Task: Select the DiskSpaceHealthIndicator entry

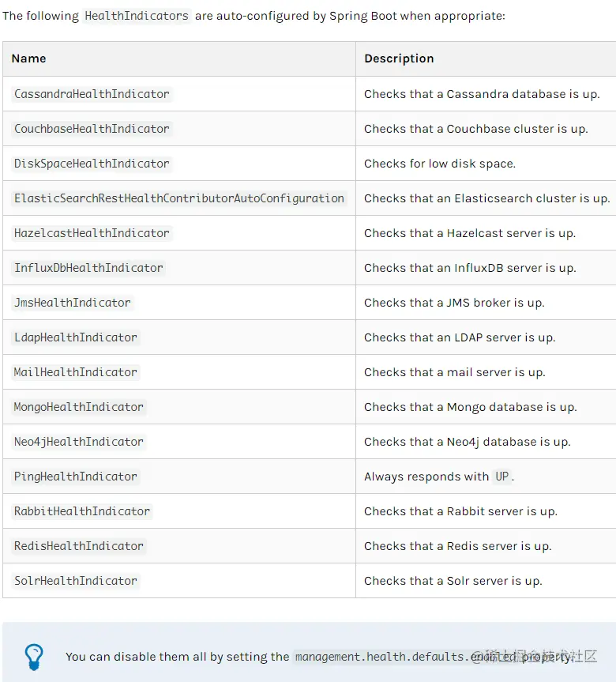Action: coord(92,164)
